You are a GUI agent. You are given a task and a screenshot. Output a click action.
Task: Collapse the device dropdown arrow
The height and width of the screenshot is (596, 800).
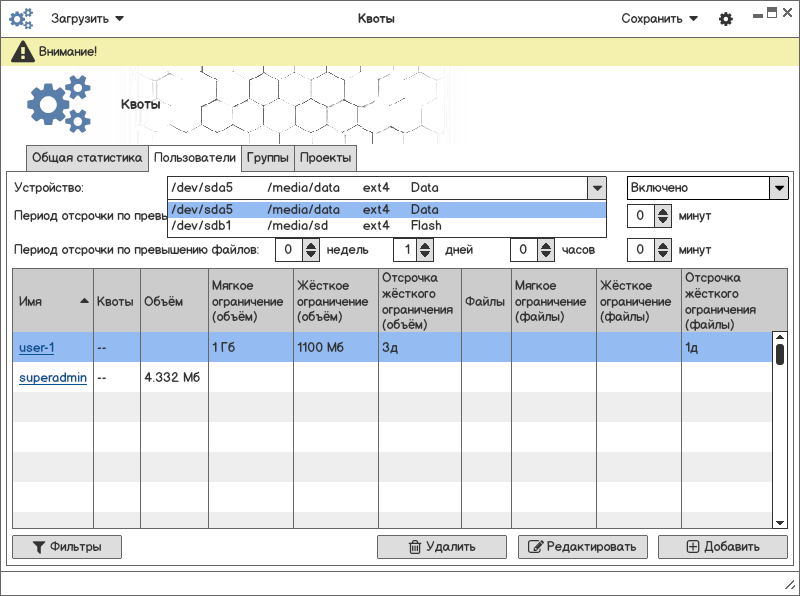pos(596,188)
